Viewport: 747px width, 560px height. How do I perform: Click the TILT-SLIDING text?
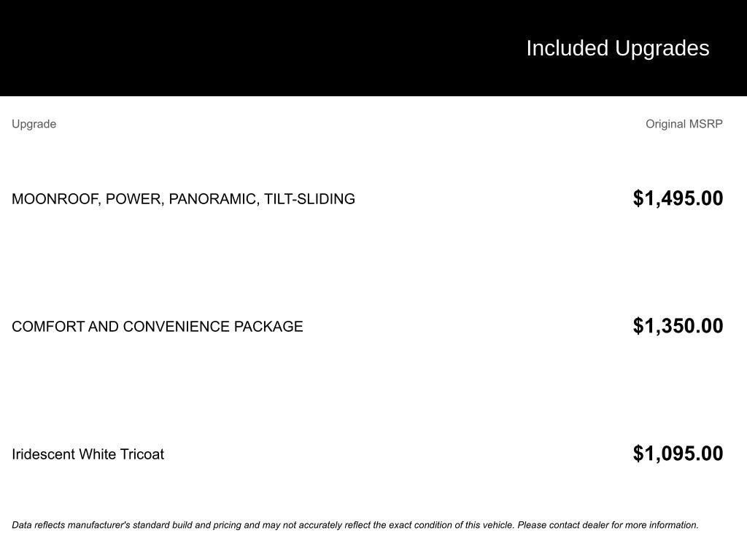point(309,199)
